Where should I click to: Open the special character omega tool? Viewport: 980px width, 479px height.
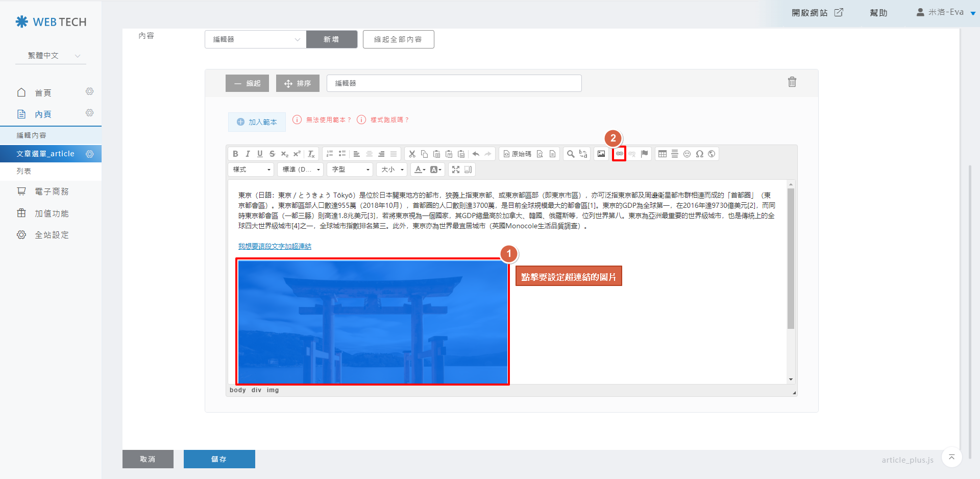point(699,154)
